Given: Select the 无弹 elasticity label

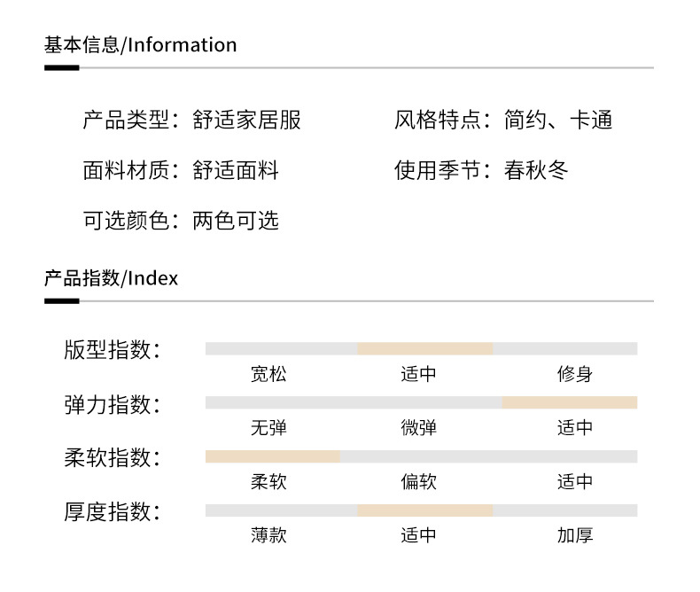Looking at the screenshot, I should [268, 428].
